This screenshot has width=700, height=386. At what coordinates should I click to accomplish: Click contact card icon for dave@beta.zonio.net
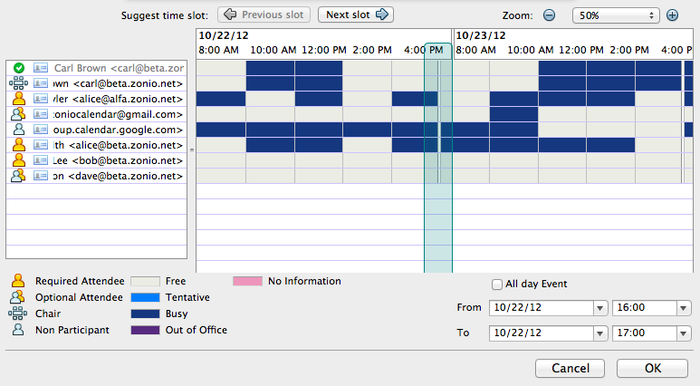[41, 176]
